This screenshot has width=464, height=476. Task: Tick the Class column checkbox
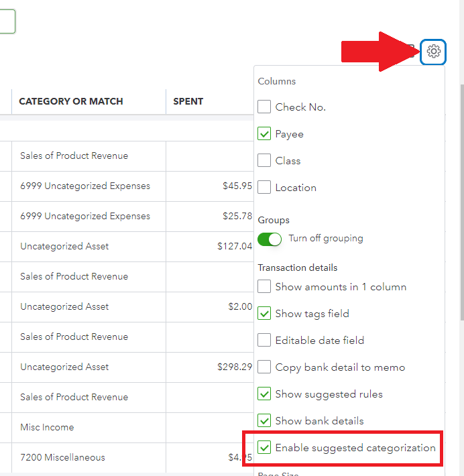click(264, 161)
